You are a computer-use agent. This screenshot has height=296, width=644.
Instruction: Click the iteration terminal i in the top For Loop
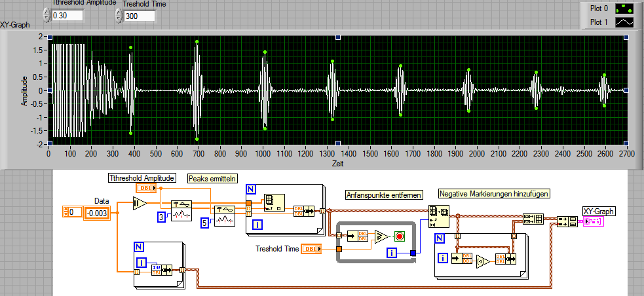[x=257, y=225]
